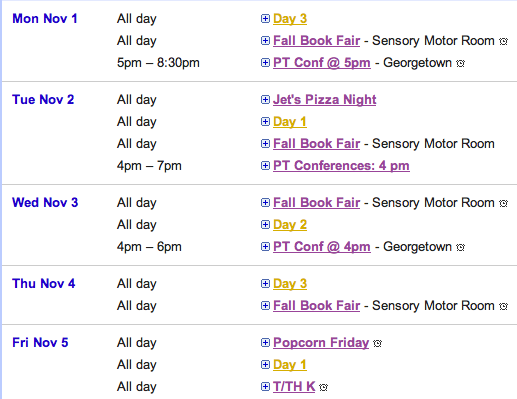This screenshot has width=517, height=399.
Task: Click alarm icon after Georgetown on Mon Nov 1
Action: [460, 63]
